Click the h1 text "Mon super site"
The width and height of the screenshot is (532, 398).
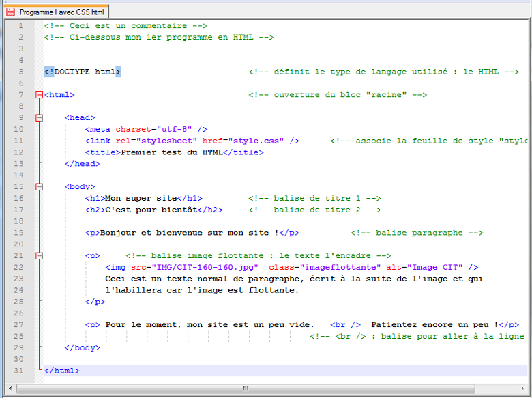tap(141, 199)
